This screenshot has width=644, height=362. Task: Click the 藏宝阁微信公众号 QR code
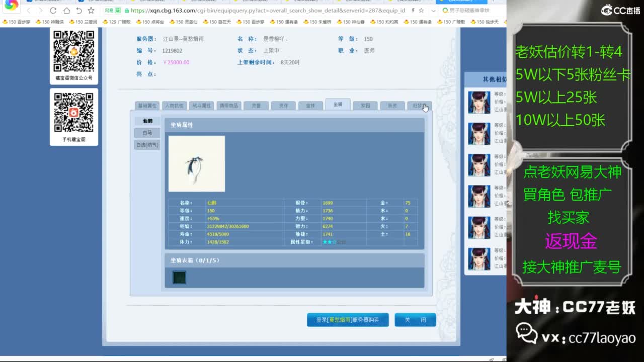coord(74,51)
